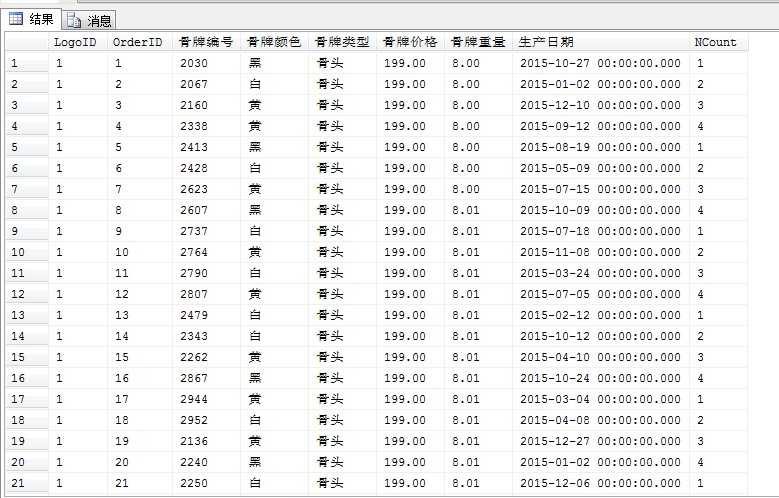Click the date cell 2015-04-10 00:00:00.000
This screenshot has height=498, width=779.
(601, 357)
